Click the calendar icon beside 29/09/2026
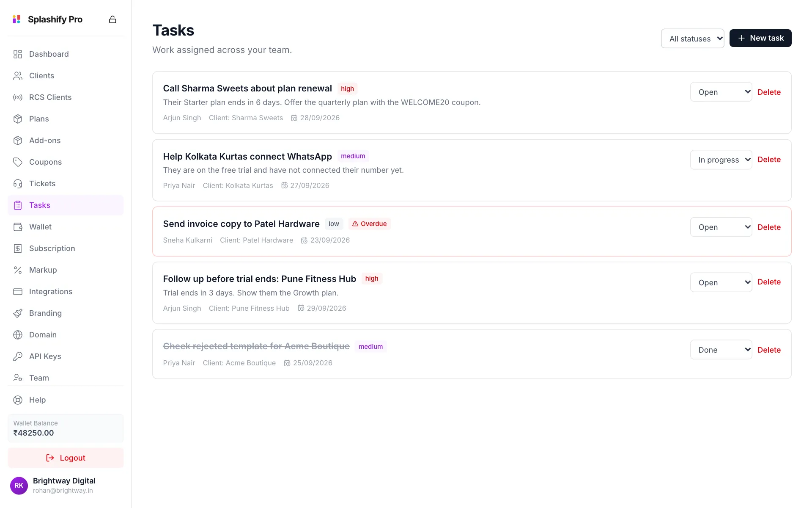The height and width of the screenshot is (508, 812). [x=301, y=308]
